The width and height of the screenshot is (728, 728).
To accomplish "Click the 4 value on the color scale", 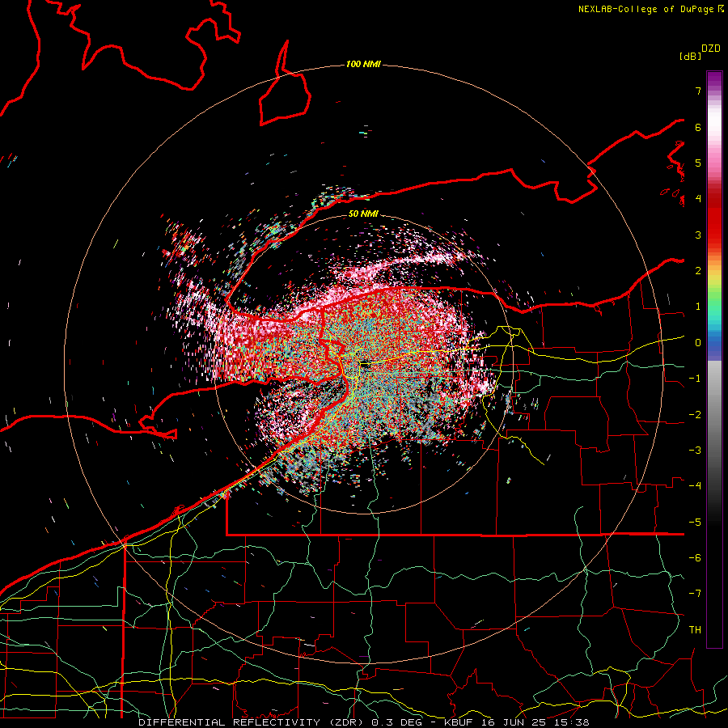I will coord(698,199).
